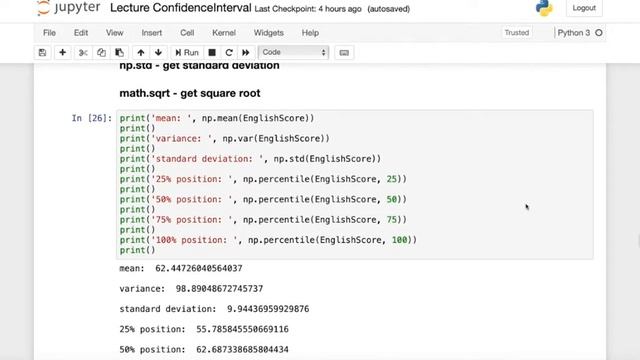Image resolution: width=640 pixels, height=360 pixels.
Task: Click the 50% position output 62.687338685804434
Action: (242, 349)
